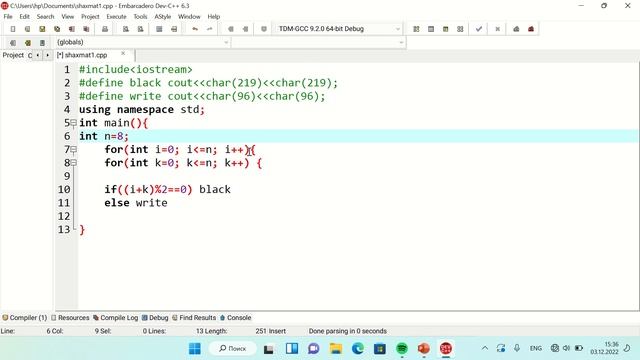
Task: Open the Resources bottom tab
Action: tap(70, 318)
